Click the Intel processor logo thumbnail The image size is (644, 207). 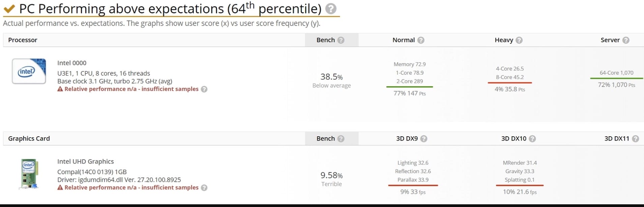tap(29, 71)
